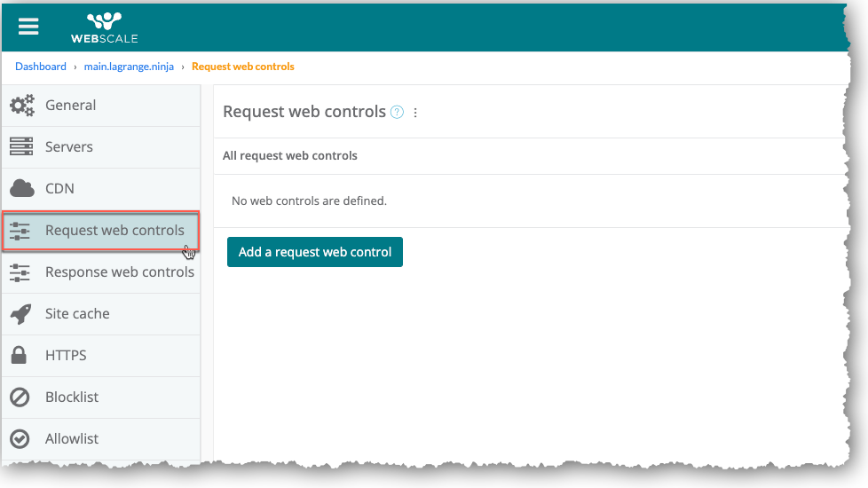Image resolution: width=868 pixels, height=488 pixels.
Task: Add a request web control
Action: point(315,252)
